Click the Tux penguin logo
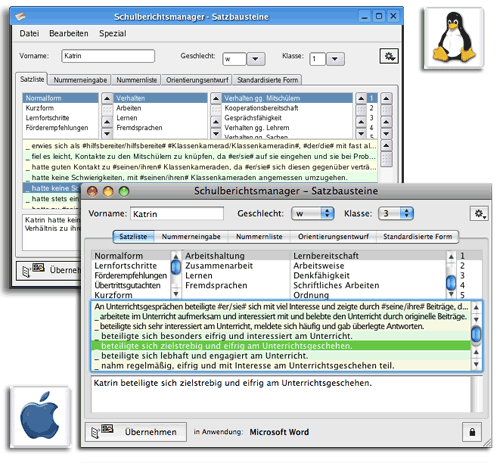 point(454,37)
